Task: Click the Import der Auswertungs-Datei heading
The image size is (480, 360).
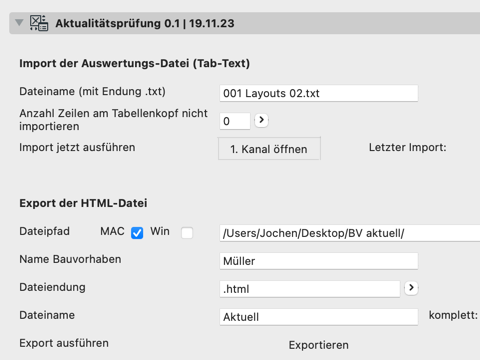Action: 134,63
